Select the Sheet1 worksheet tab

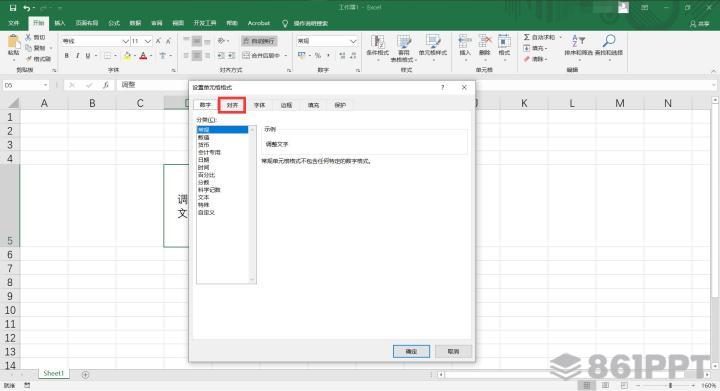click(53, 374)
